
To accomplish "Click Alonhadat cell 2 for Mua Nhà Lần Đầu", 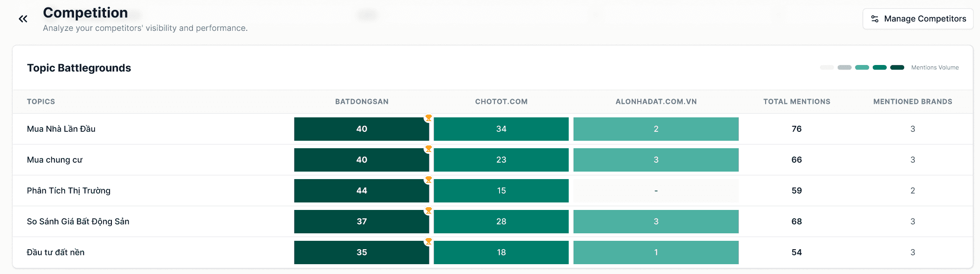I will pyautogui.click(x=656, y=129).
